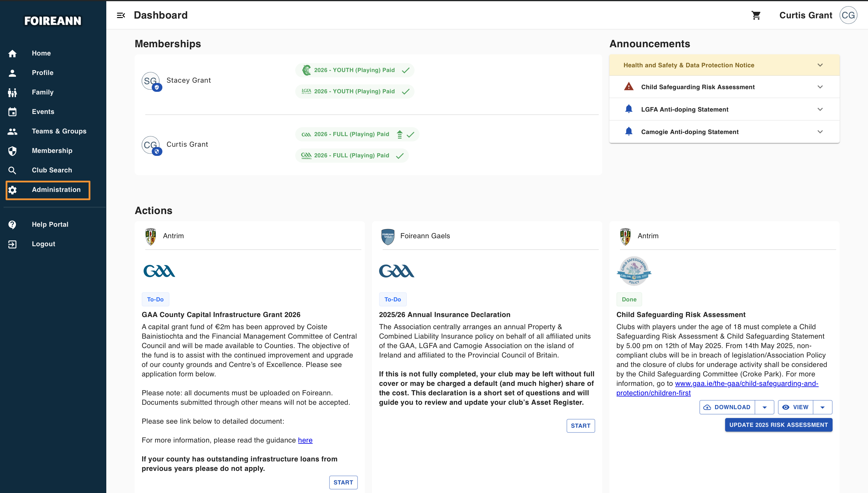Expand the LGFA Anti-doping Statement
This screenshot has width=868, height=493.
(724, 109)
